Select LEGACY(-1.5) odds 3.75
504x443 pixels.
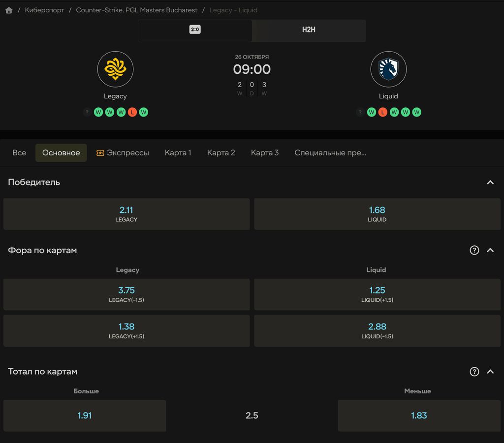[126, 295]
